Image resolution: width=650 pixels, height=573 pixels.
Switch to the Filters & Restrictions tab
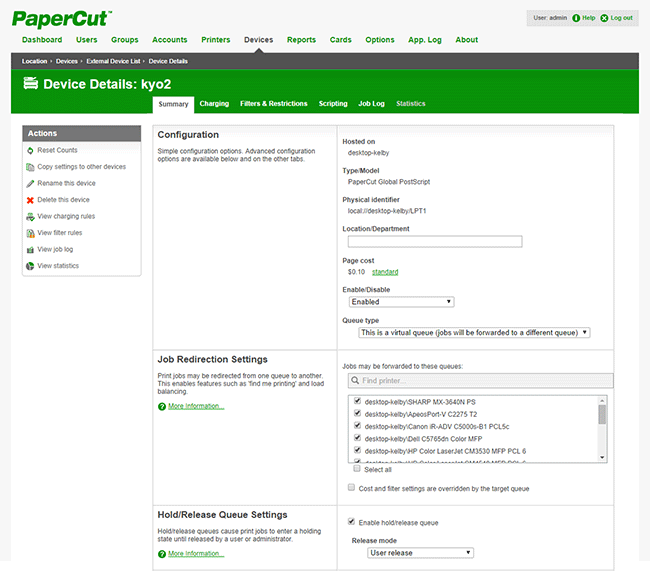pyautogui.click(x=274, y=104)
